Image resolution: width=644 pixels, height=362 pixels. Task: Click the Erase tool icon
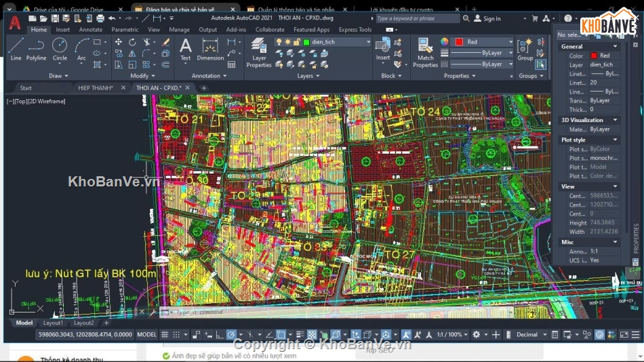tap(165, 42)
